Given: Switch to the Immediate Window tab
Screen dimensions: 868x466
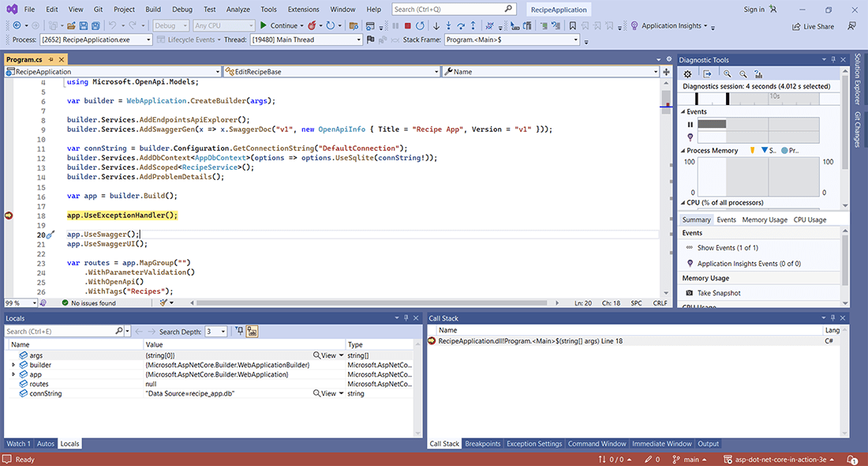Looking at the screenshot, I should click(x=661, y=444).
